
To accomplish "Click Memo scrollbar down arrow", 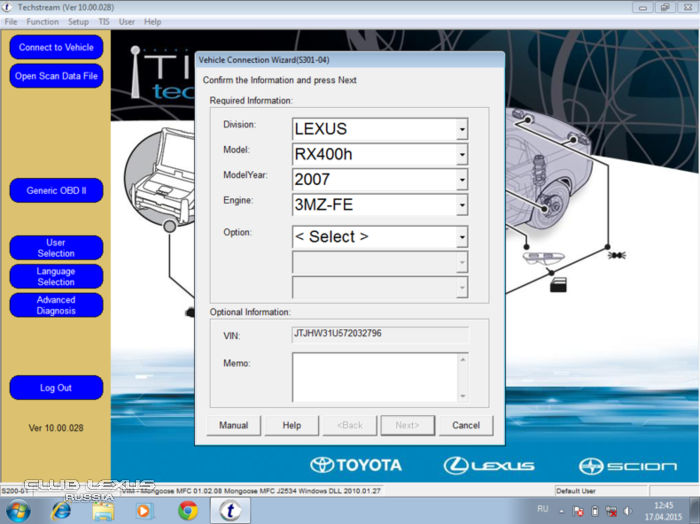I will (x=463, y=396).
